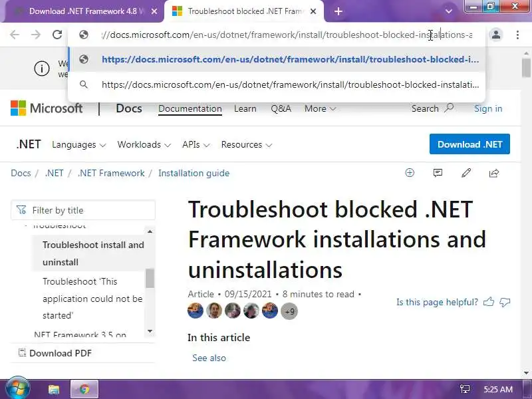Expand the Resources dropdown
Viewport: 532px width, 399px height.
pos(247,144)
